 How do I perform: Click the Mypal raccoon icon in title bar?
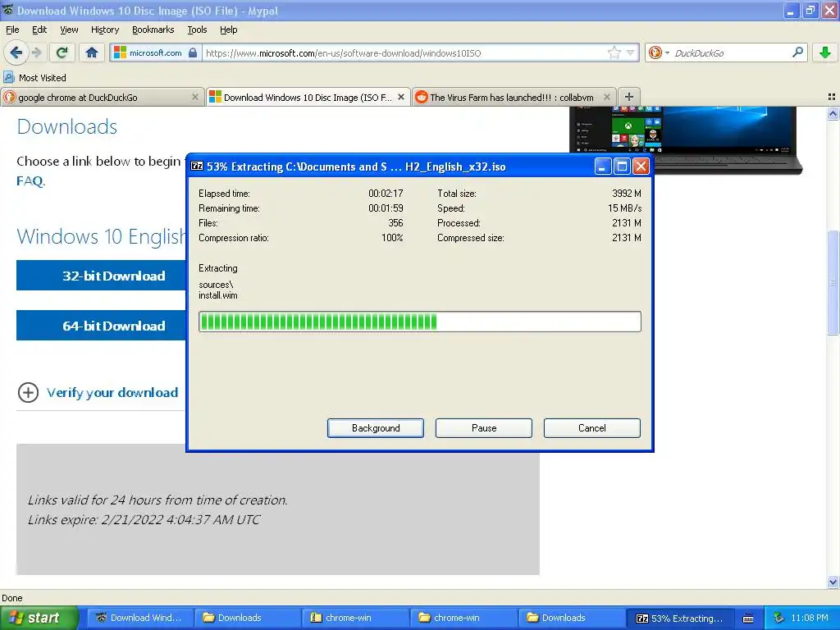[x=7, y=10]
